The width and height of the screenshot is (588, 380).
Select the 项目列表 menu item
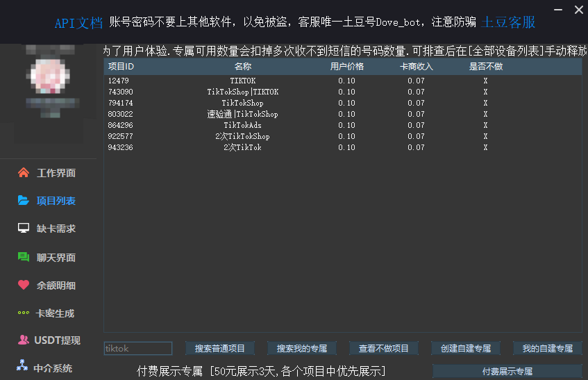click(x=56, y=201)
